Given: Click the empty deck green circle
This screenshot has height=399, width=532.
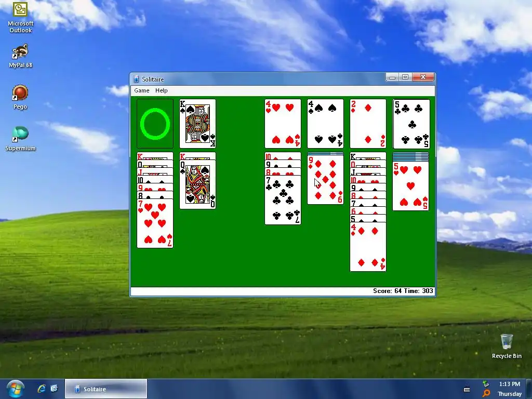Looking at the screenshot, I should pyautogui.click(x=155, y=124).
